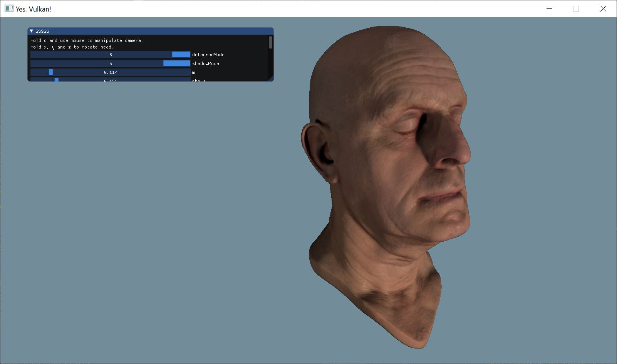Click the sssss panel title bar
Screen dimensions: 617x364
pyautogui.click(x=151, y=31)
